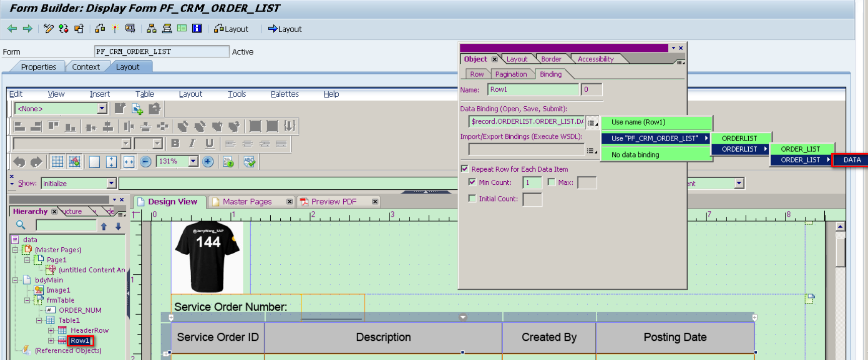Click the Align Left Edges icon
The image size is (868, 360).
tap(19, 126)
